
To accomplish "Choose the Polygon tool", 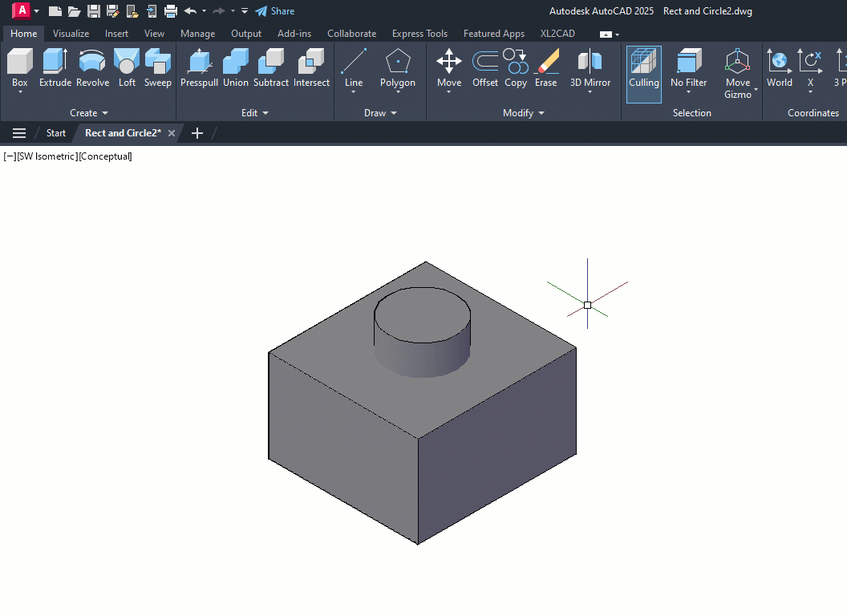I will (x=398, y=67).
